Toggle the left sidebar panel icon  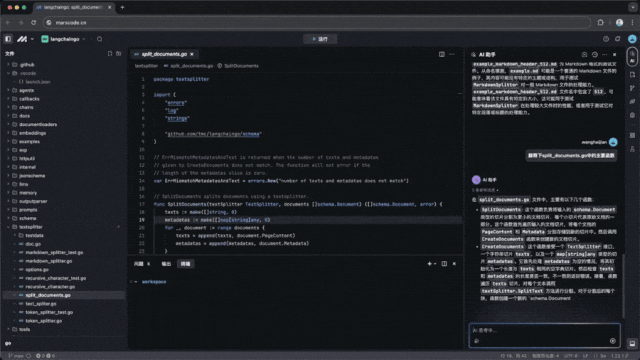(x=8, y=39)
